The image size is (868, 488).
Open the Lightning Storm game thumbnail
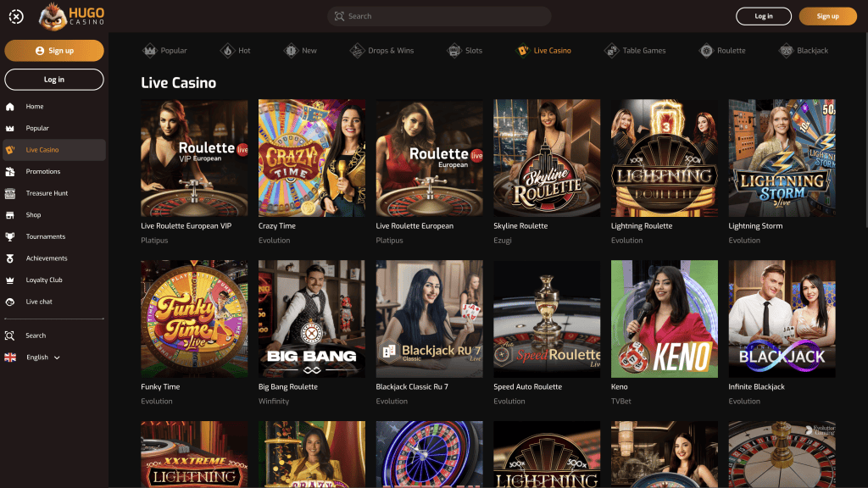[x=782, y=158]
